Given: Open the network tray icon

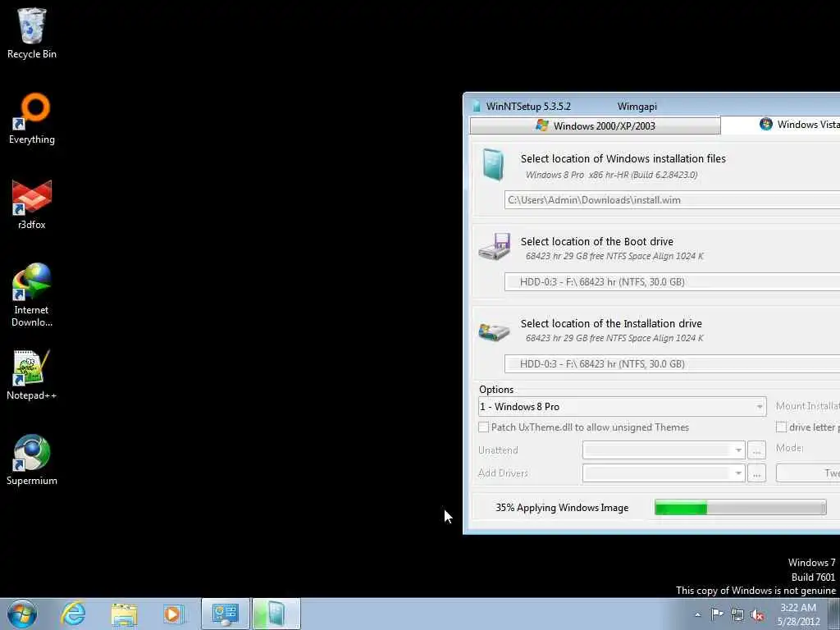Looking at the screenshot, I should 737,614.
